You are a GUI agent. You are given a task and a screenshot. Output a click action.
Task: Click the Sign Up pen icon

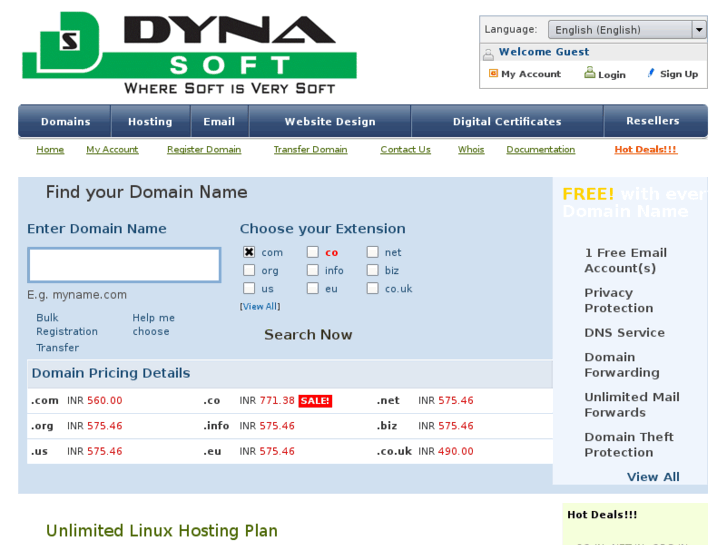click(651, 73)
